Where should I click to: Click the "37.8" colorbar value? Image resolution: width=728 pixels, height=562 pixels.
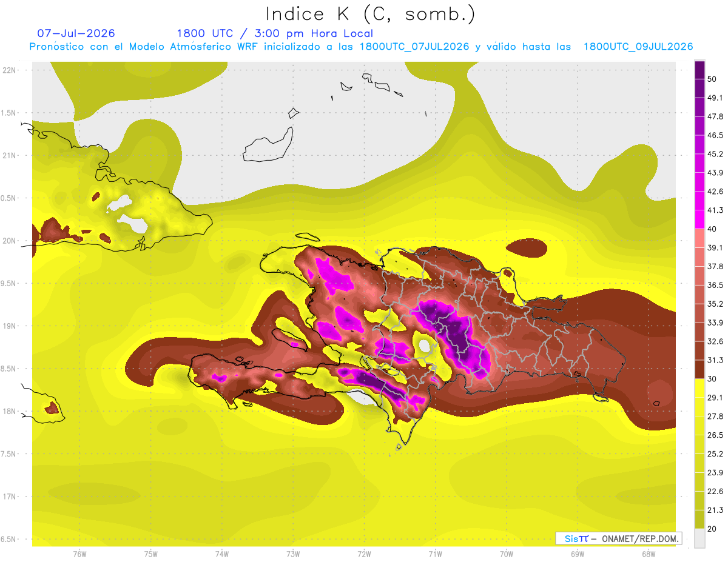pos(715,266)
